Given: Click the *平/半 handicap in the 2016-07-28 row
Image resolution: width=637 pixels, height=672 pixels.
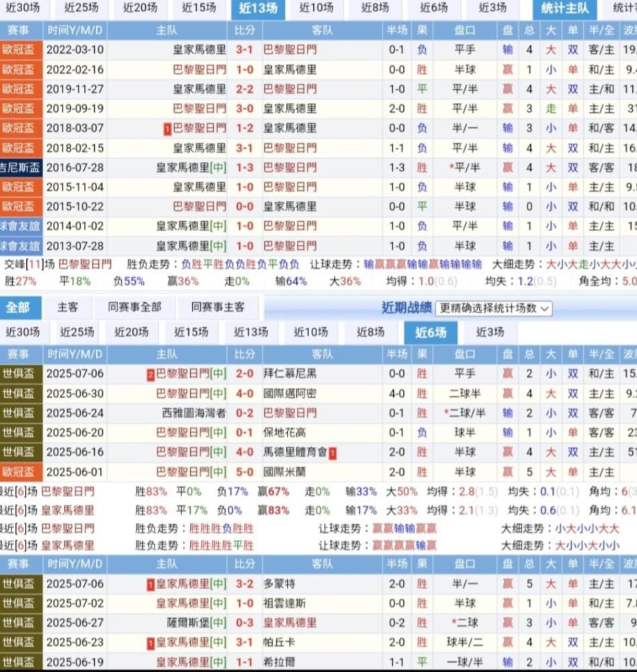Looking at the screenshot, I should pos(465,167).
